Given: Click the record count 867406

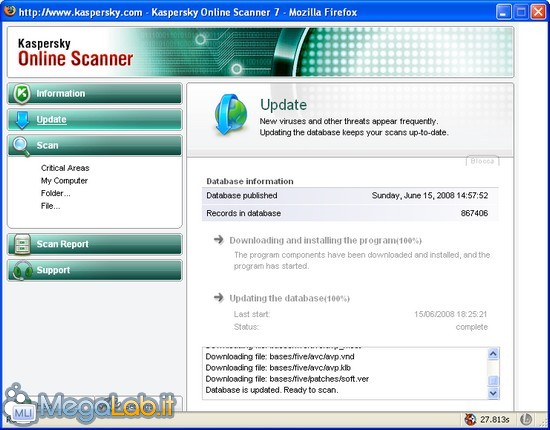Looking at the screenshot, I should point(474,213).
